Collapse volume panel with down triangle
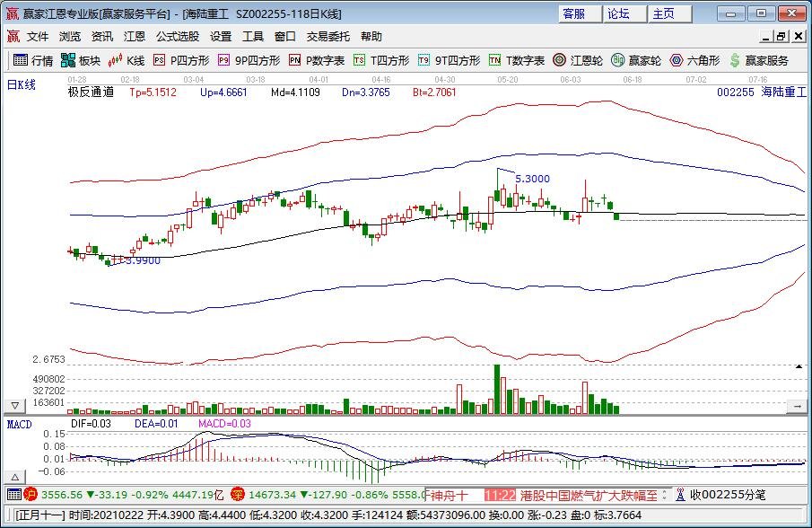Image resolution: width=812 pixels, height=528 pixels. point(15,405)
